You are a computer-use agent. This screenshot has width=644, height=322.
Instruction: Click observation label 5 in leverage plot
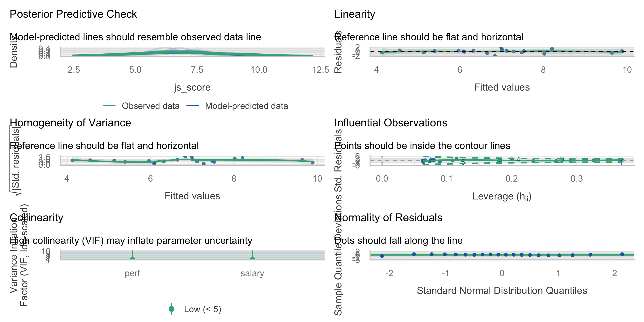point(463,162)
